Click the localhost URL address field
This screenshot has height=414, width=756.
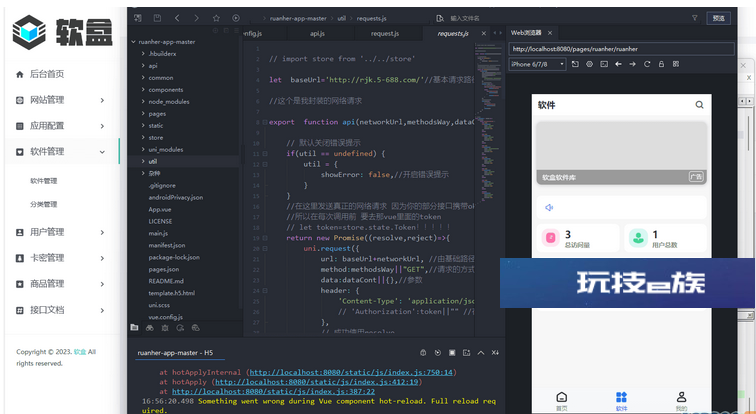pyautogui.click(x=621, y=49)
